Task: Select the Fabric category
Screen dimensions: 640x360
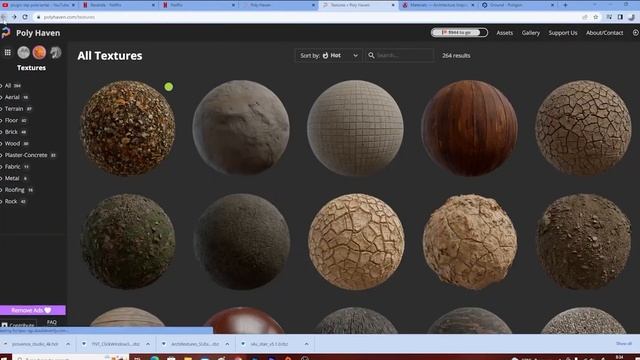Action: (13, 167)
